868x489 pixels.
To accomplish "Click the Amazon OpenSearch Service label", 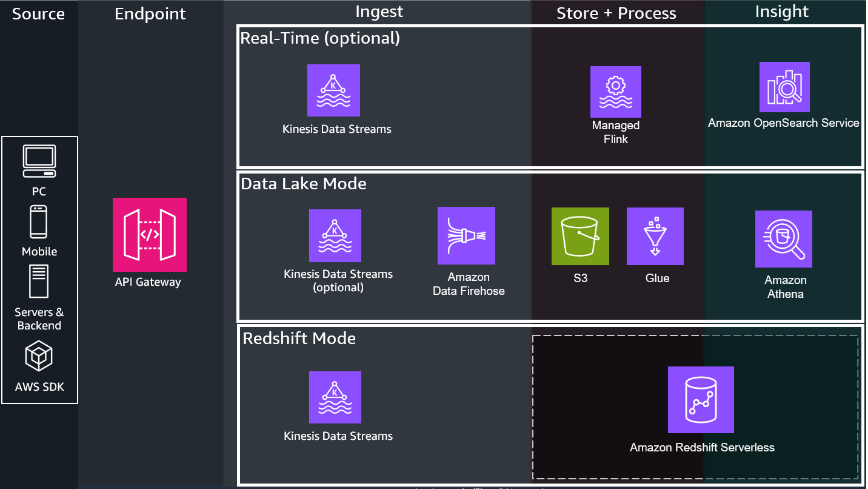I will click(x=784, y=123).
